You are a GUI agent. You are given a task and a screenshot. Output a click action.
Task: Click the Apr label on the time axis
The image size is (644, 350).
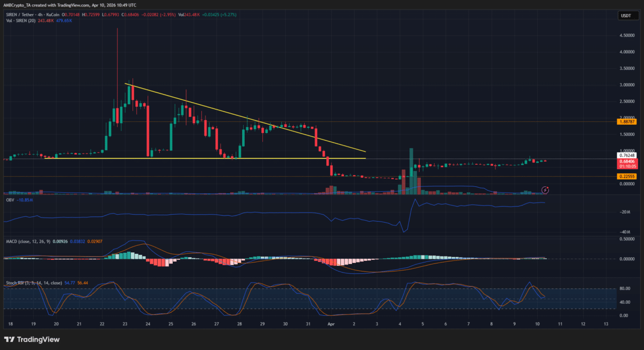(x=331, y=324)
